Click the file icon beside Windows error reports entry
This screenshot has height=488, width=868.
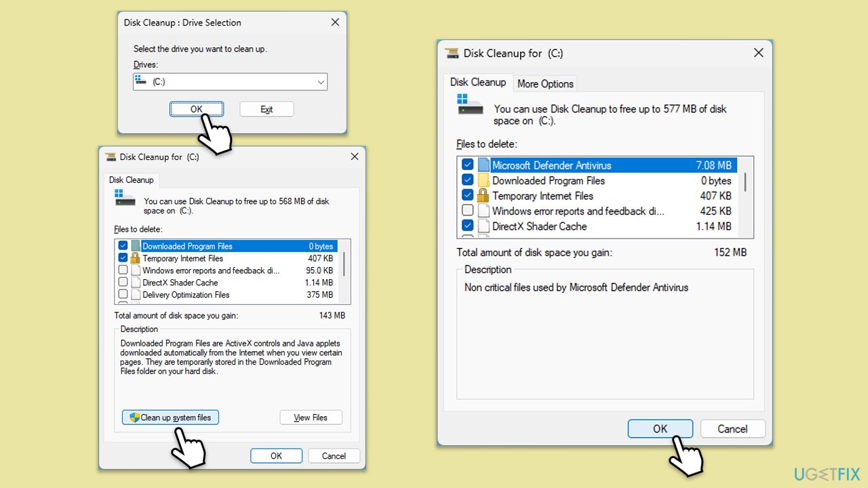(x=482, y=211)
